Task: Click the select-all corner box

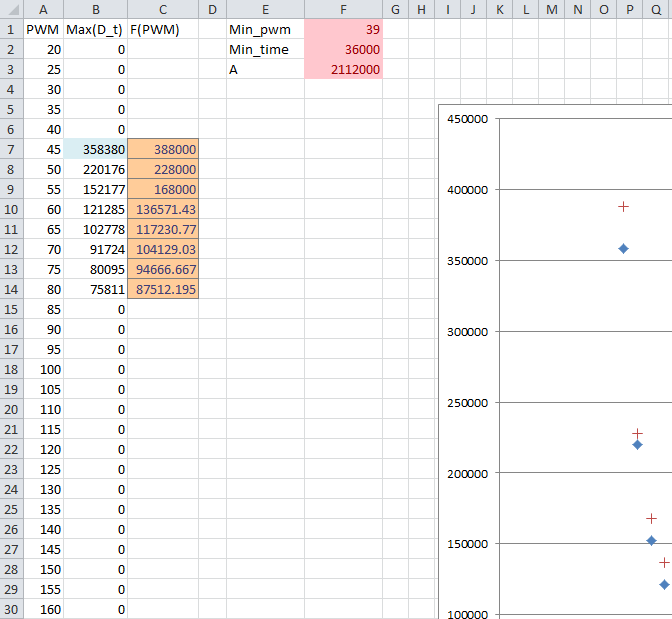Action: tap(11, 9)
